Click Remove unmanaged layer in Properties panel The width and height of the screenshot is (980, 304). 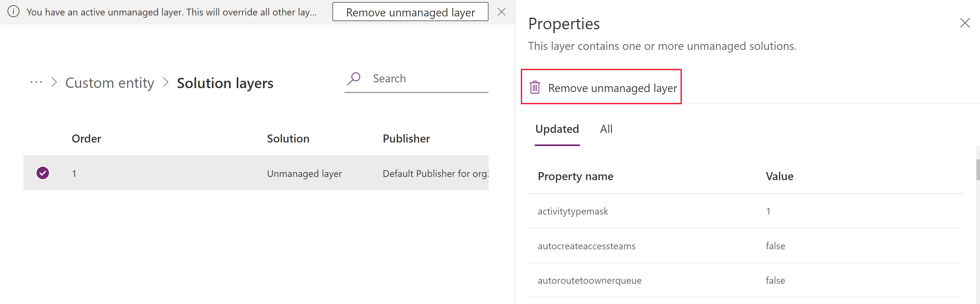pos(601,87)
